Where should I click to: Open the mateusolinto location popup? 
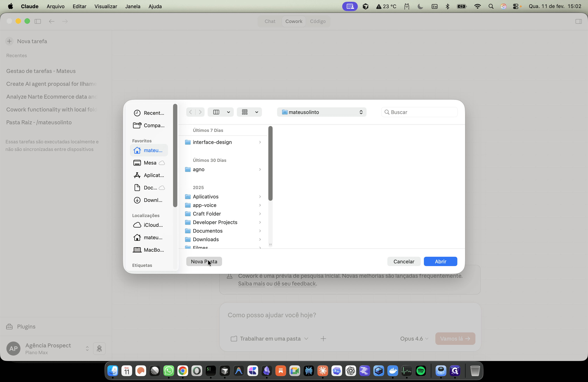point(322,112)
